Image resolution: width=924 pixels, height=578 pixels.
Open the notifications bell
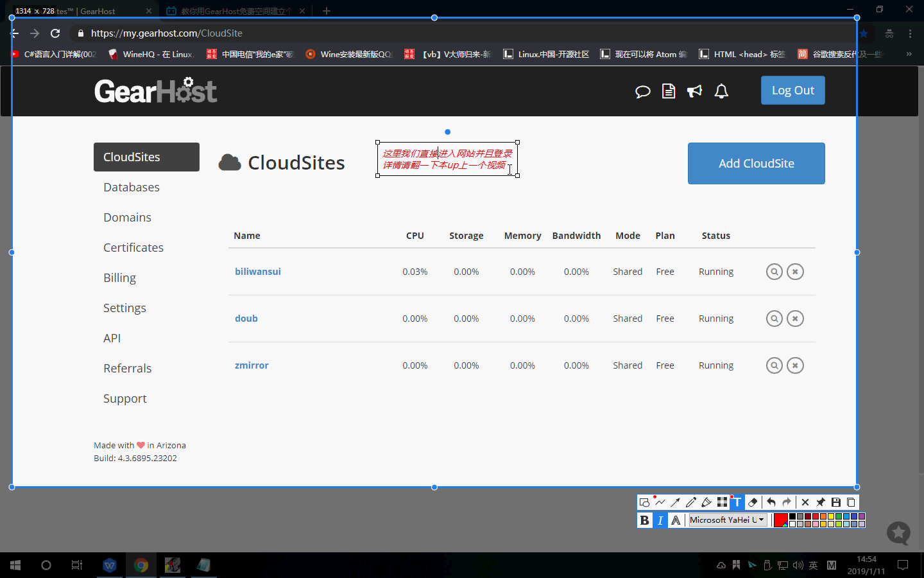pos(721,91)
